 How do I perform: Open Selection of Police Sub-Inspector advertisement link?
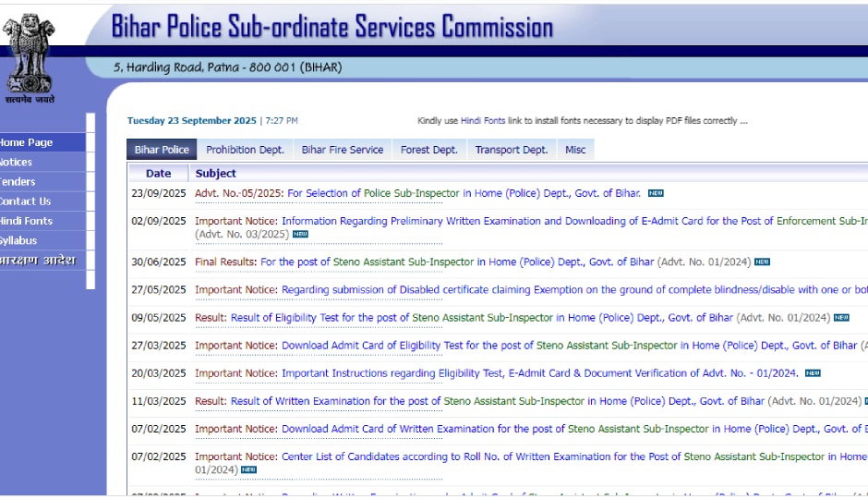click(x=464, y=194)
